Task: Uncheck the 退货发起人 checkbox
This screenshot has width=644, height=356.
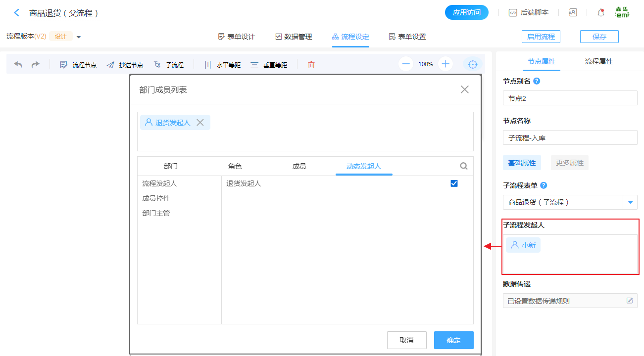Action: click(x=454, y=183)
